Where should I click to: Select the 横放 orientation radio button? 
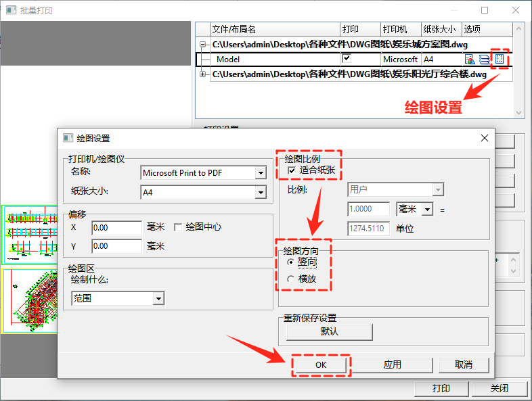290,279
